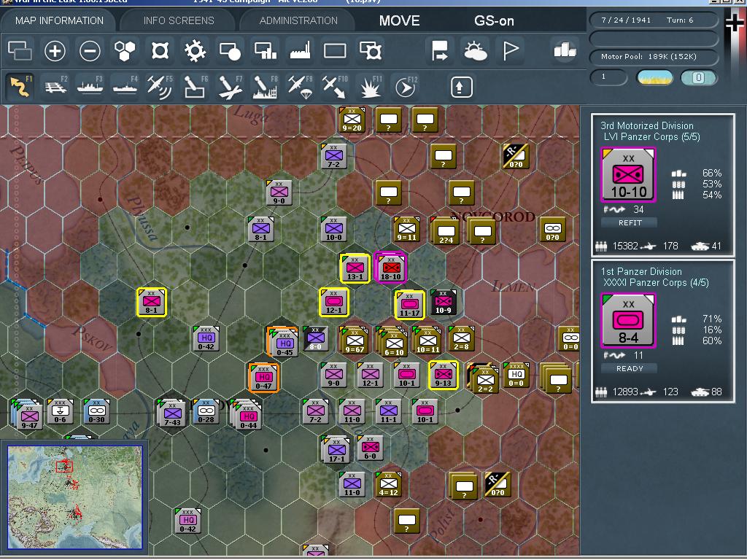Click the 7/24/1941 Turn 6 date field
747x560 pixels.
click(654, 20)
